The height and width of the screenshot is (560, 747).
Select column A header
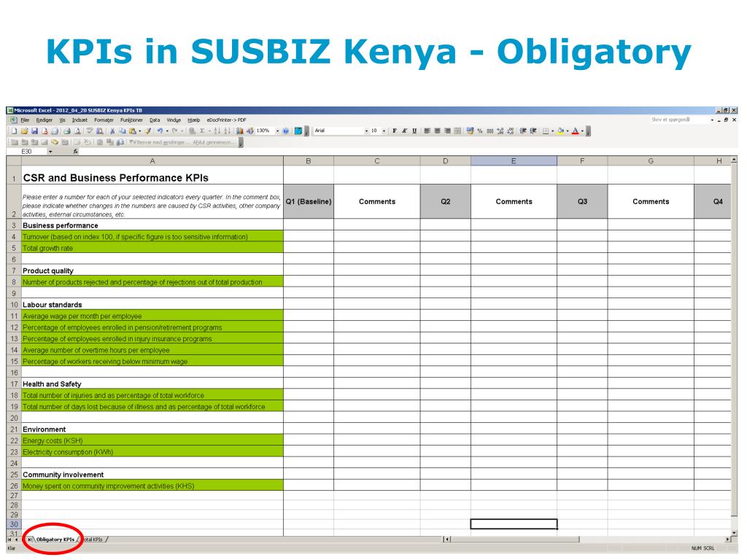(152, 161)
